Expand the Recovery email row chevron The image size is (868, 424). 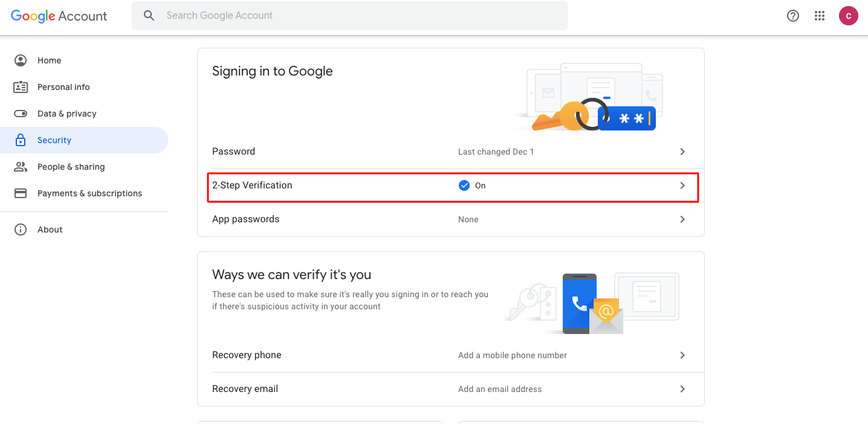coord(682,389)
